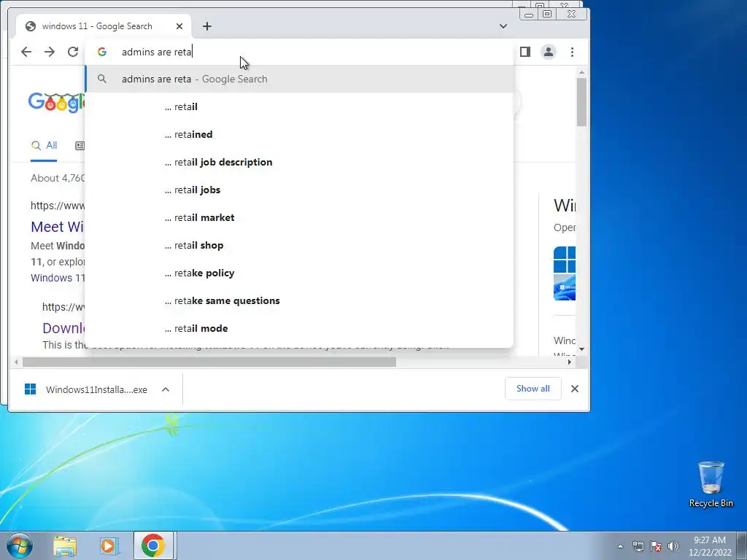Image resolution: width=747 pixels, height=560 pixels.
Task: Choose the 'retained' suggestion
Action: 300,134
